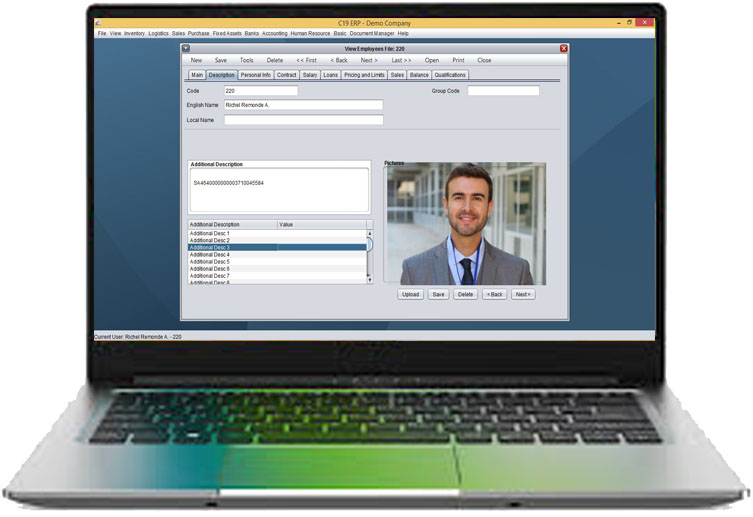The image size is (753, 517).
Task: Close the View Employees File dialog
Action: click(563, 48)
